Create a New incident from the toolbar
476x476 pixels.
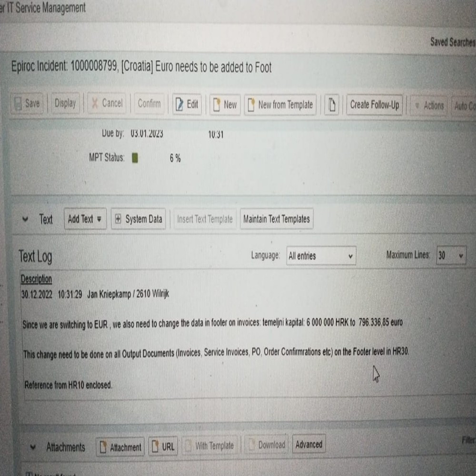click(x=225, y=105)
